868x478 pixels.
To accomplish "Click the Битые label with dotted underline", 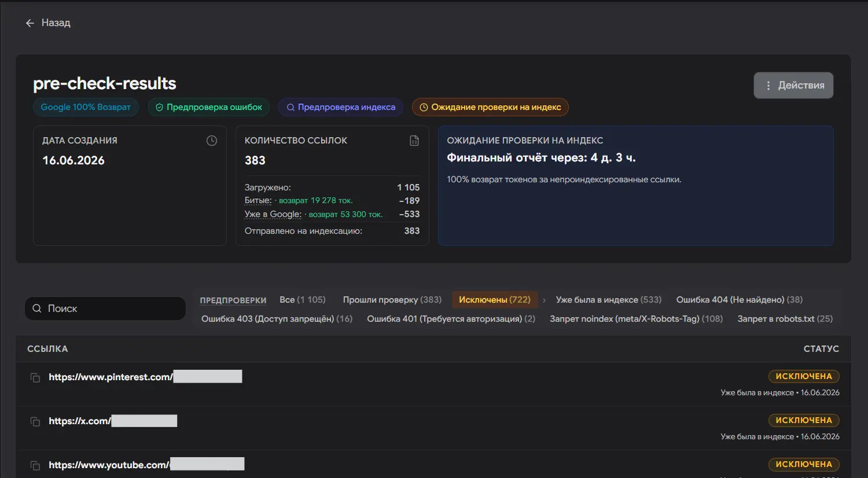I will coord(258,200).
